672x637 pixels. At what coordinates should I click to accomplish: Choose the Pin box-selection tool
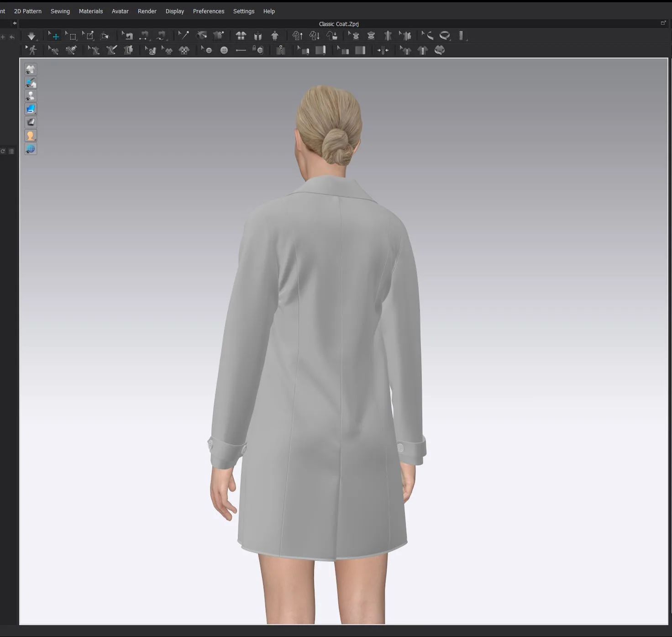(88, 36)
